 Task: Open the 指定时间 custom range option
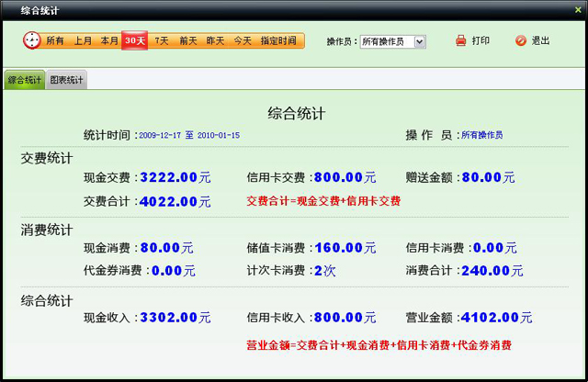tap(278, 41)
